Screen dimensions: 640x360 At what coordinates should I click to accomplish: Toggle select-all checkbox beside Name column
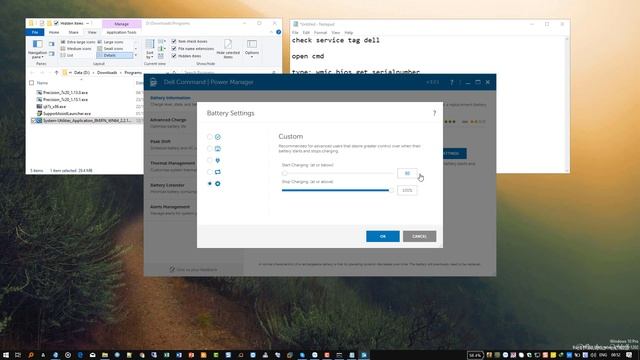pyautogui.click(x=31, y=83)
